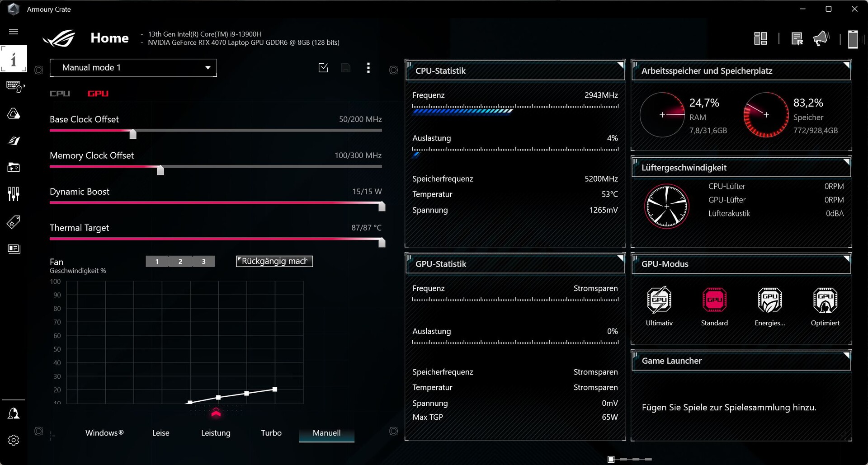Click the save profile disk icon
The image size is (868, 465).
point(346,68)
